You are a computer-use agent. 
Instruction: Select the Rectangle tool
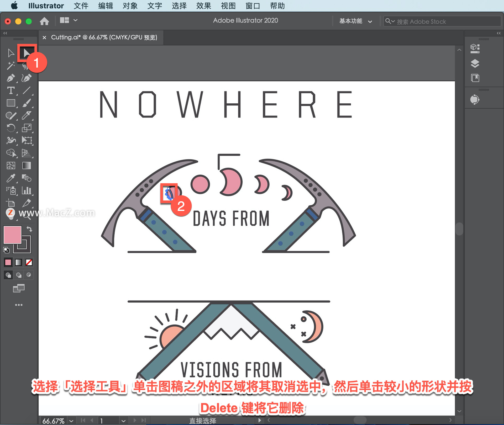click(x=10, y=103)
